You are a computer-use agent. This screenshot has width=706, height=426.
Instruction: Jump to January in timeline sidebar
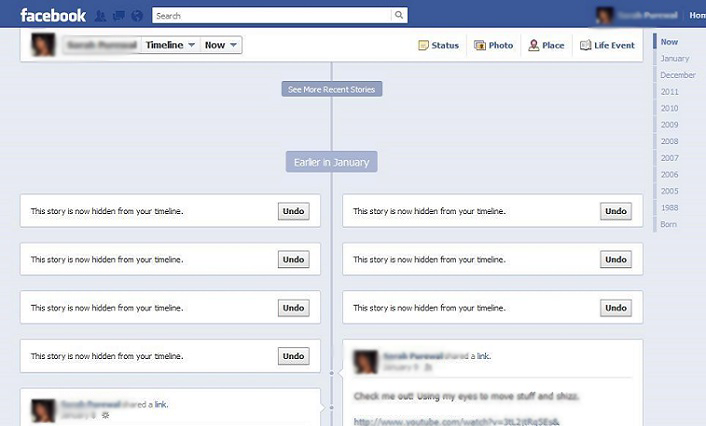click(x=674, y=59)
